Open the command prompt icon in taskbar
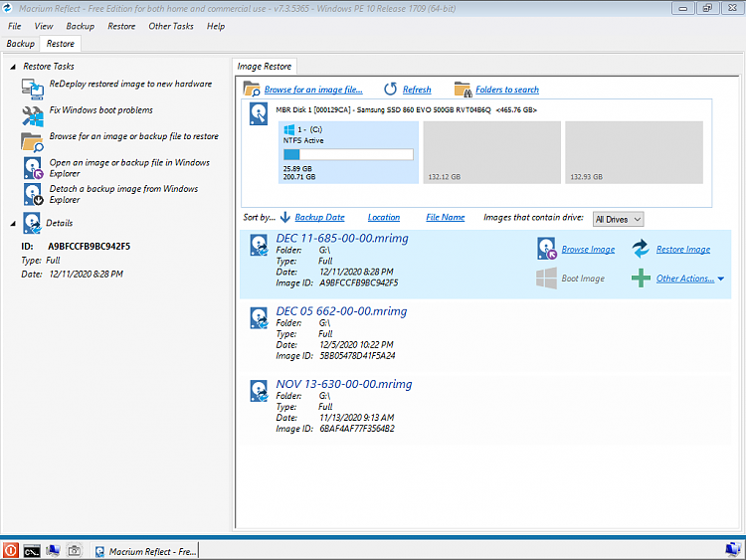Viewport: 746px width, 560px height. (x=32, y=551)
